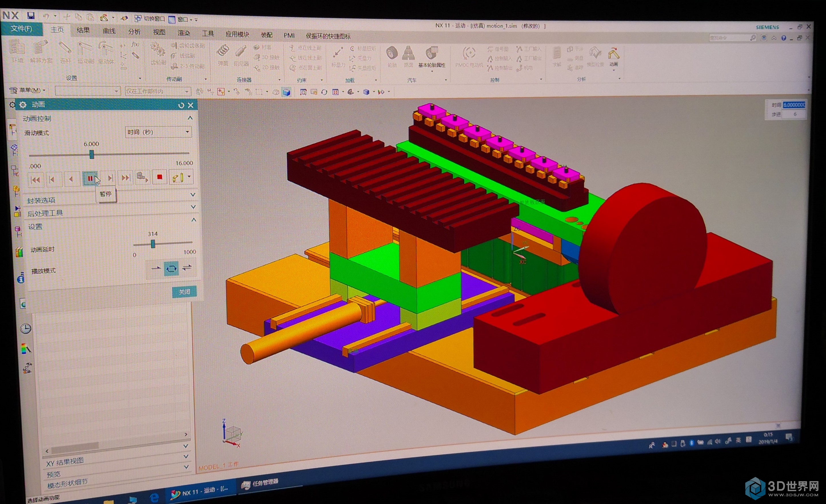Click the 阻尼器 damper ribbon icon
Viewport: 826px width, 504px height.
241,56
